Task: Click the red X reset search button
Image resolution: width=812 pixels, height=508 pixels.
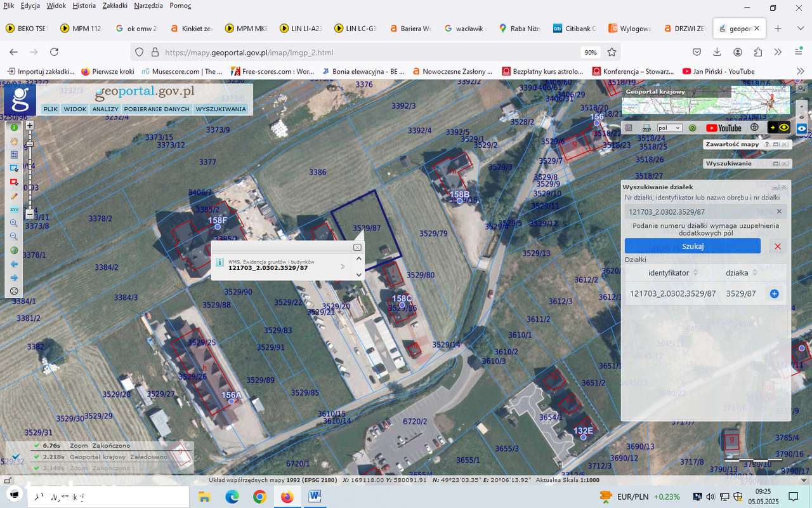Action: point(778,246)
